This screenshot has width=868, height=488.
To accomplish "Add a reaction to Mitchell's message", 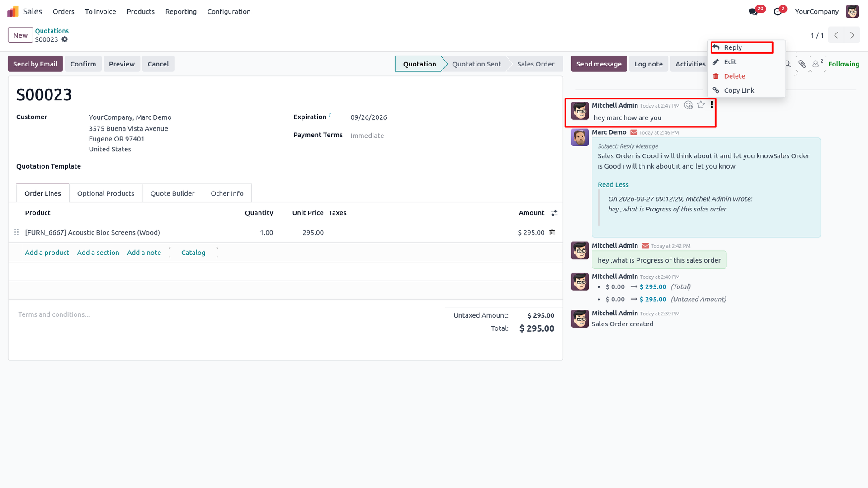I will 688,105.
